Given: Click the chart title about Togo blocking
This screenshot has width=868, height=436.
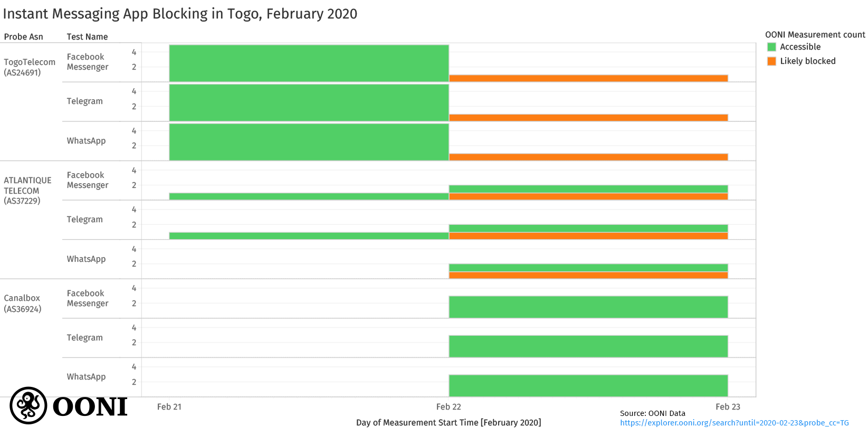Looking at the screenshot, I should point(180,14).
